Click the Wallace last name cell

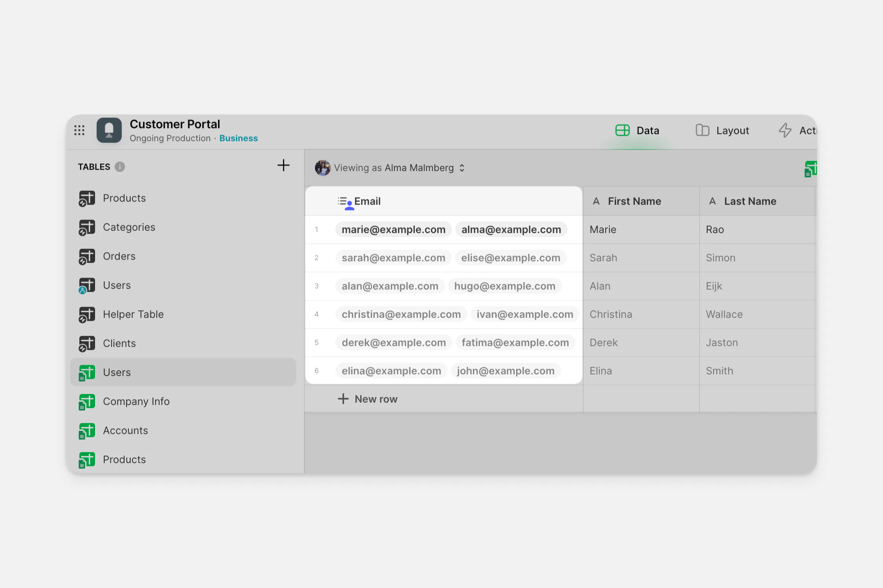coord(724,314)
